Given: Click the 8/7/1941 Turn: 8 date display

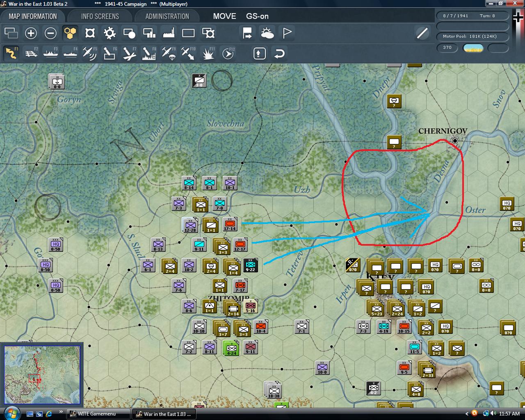Looking at the screenshot, I should (472, 16).
